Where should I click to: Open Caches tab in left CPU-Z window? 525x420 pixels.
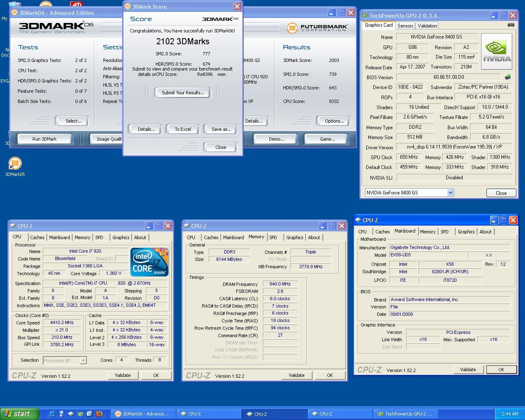point(37,237)
